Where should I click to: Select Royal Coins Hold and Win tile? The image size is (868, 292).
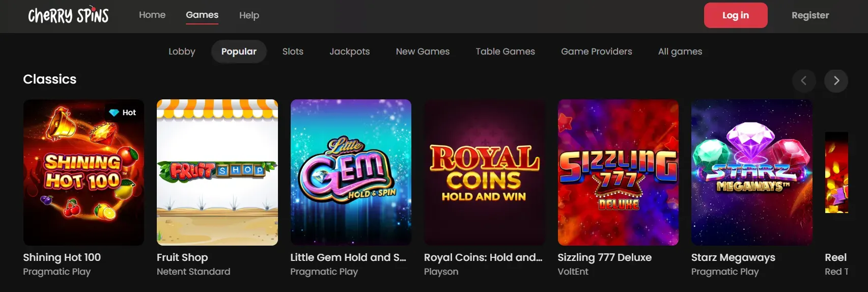pyautogui.click(x=484, y=172)
